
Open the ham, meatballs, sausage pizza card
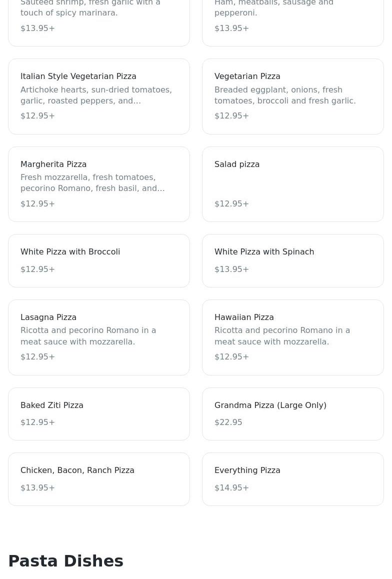[x=292, y=20]
